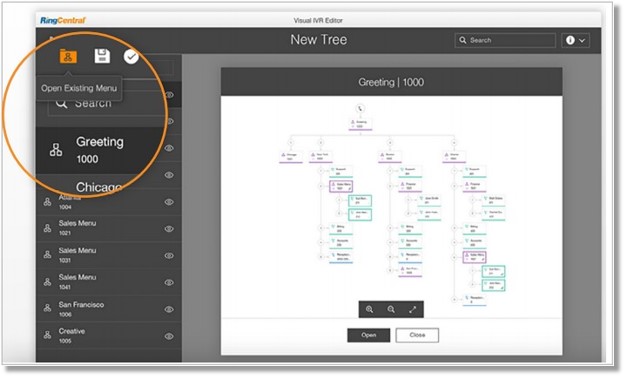Screen dimensions: 625x377
Task: Click the zoom in magnifier icon
Action: pyautogui.click(x=369, y=309)
